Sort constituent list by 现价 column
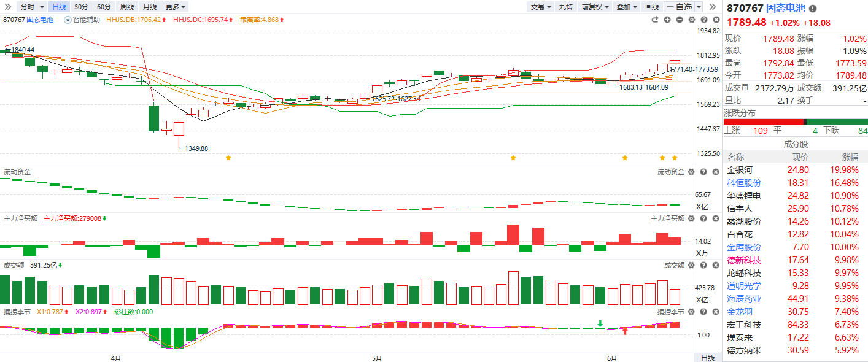The width and height of the screenshot is (868, 362). [800, 157]
